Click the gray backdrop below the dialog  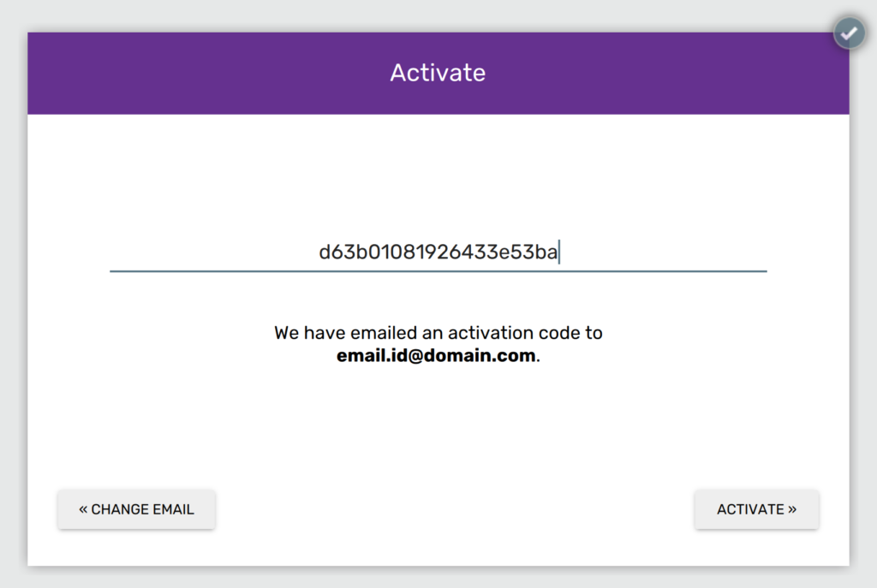[x=438, y=578]
